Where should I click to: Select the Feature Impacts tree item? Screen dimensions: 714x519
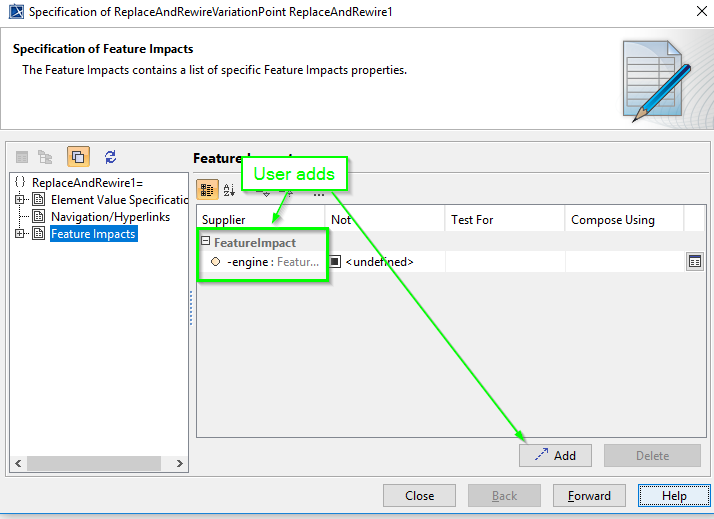point(93,234)
